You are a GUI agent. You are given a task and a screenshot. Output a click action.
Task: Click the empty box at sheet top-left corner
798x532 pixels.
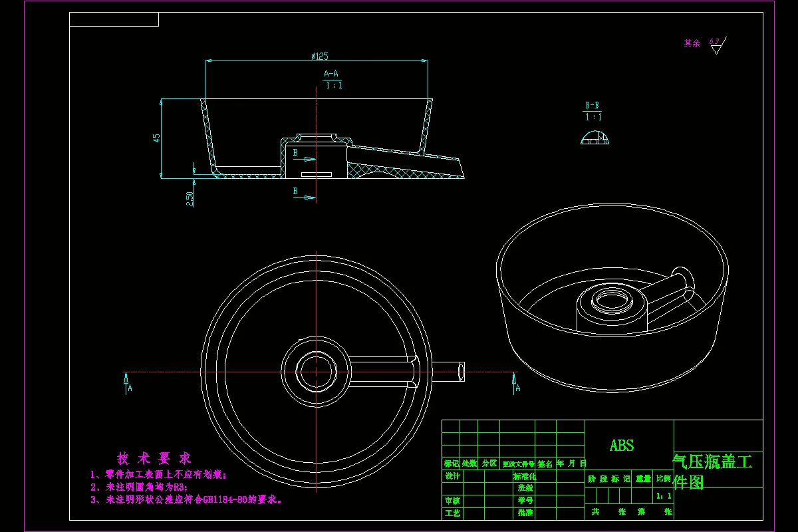pos(114,19)
